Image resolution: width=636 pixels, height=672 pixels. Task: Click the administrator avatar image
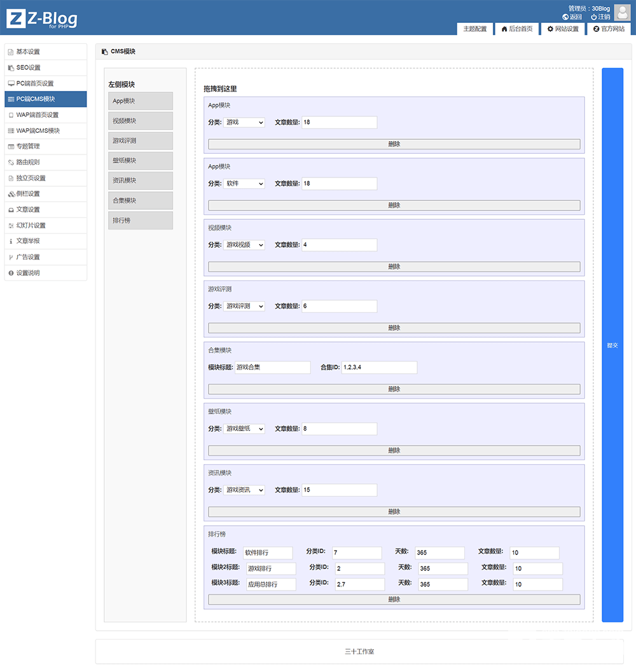point(622,13)
